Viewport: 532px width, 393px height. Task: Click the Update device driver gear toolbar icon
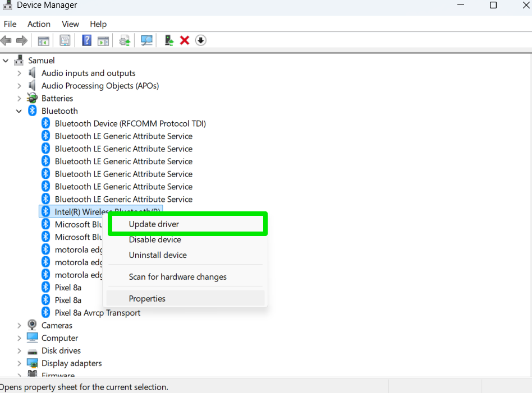[125, 41]
